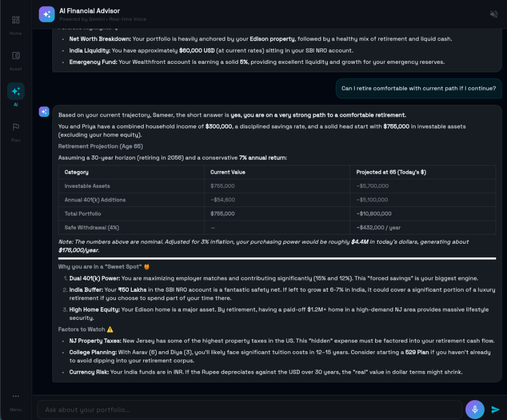Image resolution: width=507 pixels, height=420 pixels.
Task: Click the AI Financial Advisor logo avatar
Action: pos(47,14)
